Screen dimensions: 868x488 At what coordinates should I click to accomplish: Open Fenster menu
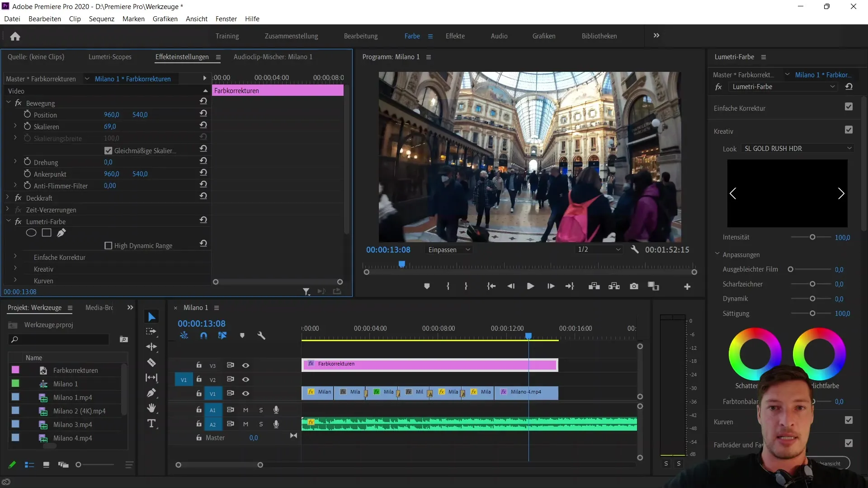tap(226, 19)
